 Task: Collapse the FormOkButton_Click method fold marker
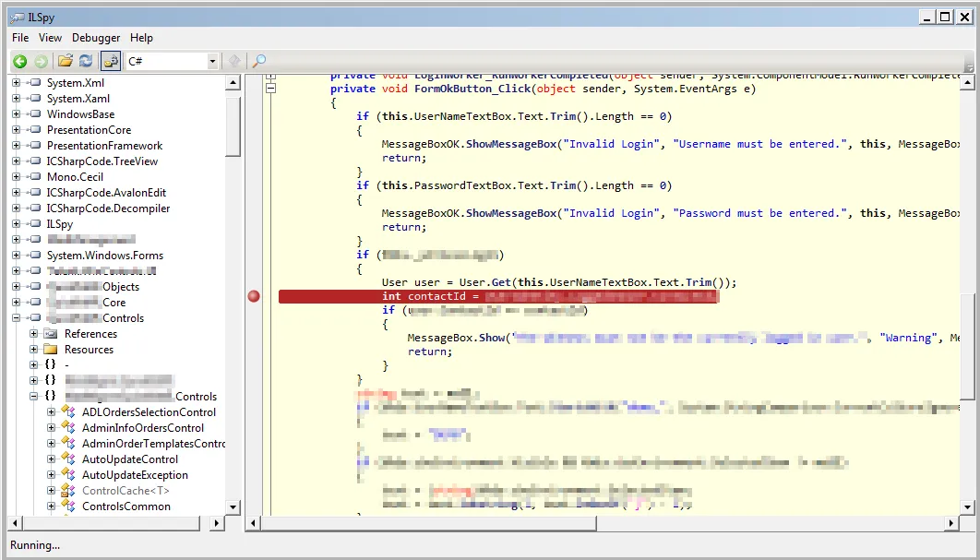pyautogui.click(x=271, y=89)
